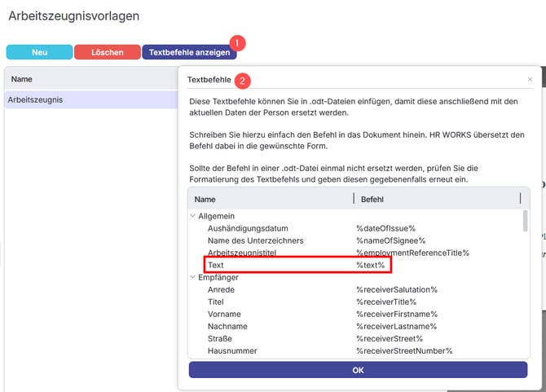The width and height of the screenshot is (546, 392).
Task: Collapse the Empfänger group chevron
Action: pyautogui.click(x=192, y=277)
